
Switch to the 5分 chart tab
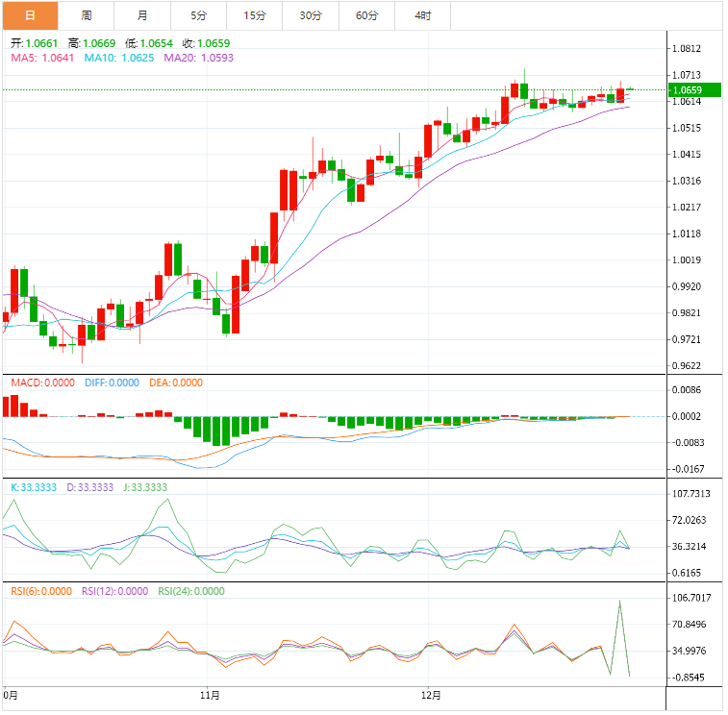pos(198,15)
